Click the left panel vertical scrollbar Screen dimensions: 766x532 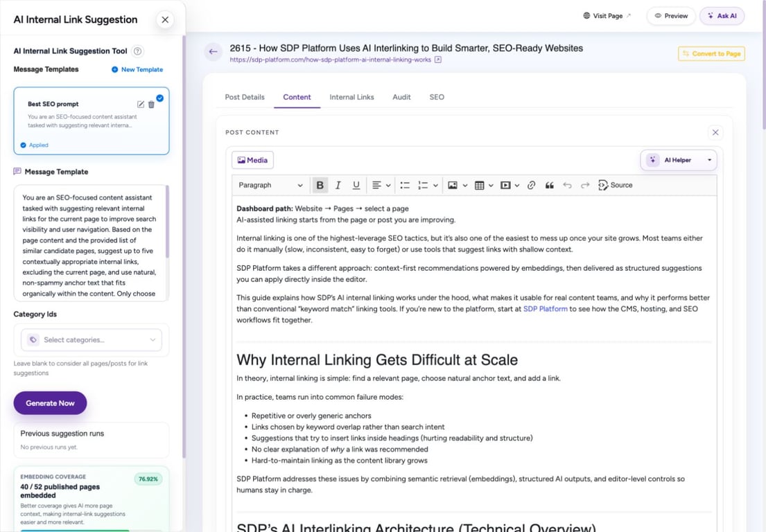pyautogui.click(x=184, y=247)
